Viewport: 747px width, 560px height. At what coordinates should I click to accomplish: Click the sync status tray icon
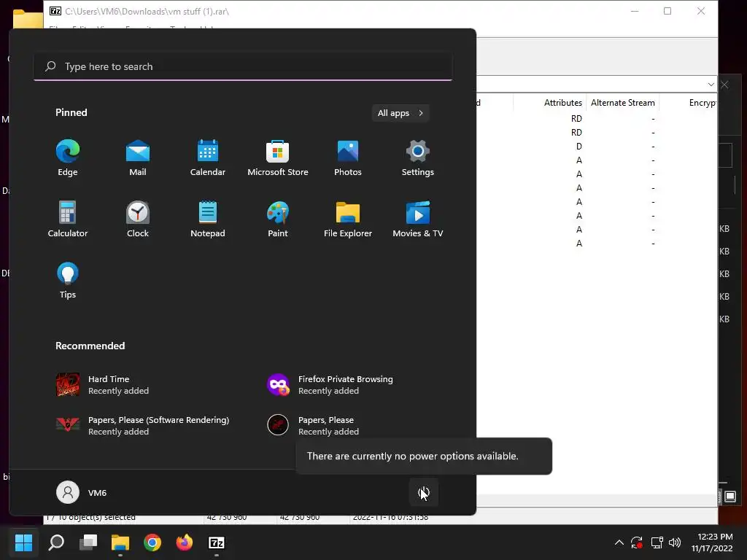click(x=637, y=542)
